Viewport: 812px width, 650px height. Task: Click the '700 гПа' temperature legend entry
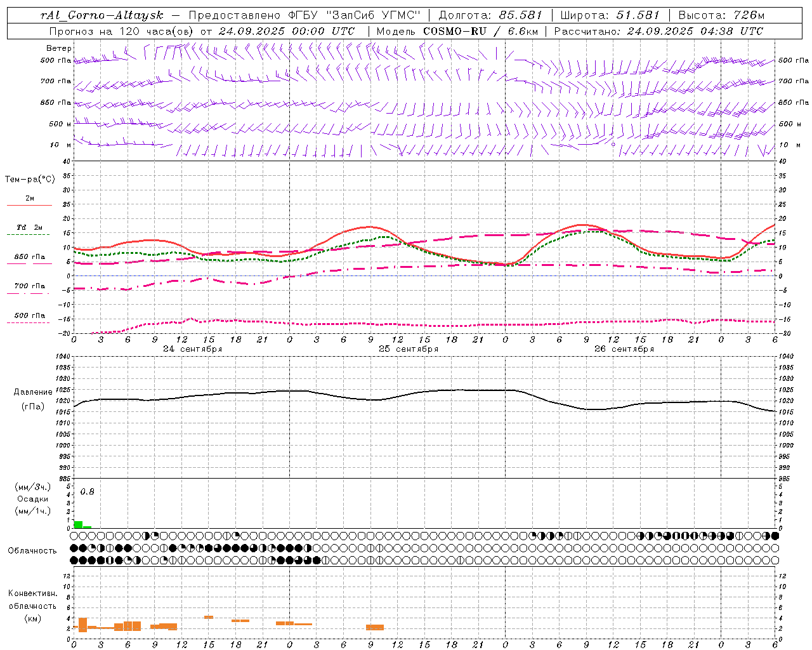coord(30,286)
